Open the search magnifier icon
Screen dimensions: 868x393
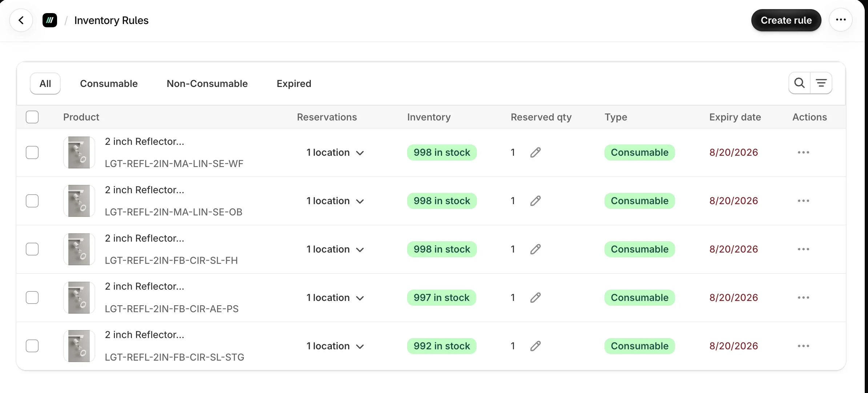[x=799, y=83]
